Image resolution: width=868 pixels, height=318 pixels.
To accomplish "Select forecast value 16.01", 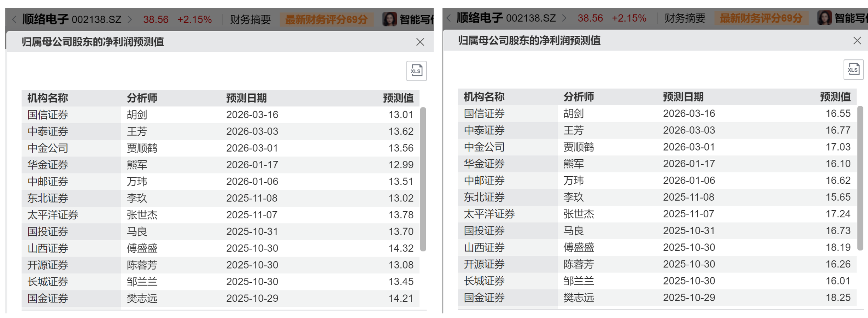I will (x=838, y=281).
